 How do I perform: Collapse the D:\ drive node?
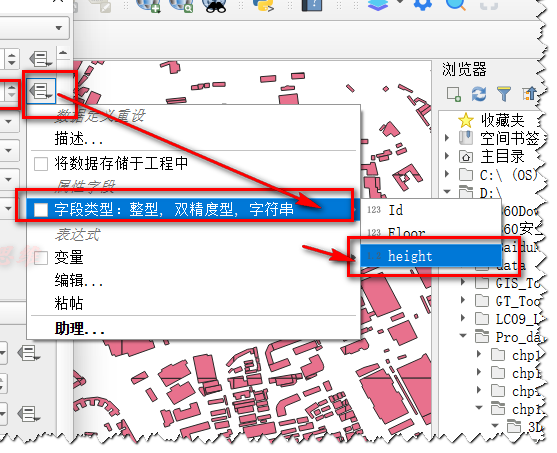pos(447,192)
